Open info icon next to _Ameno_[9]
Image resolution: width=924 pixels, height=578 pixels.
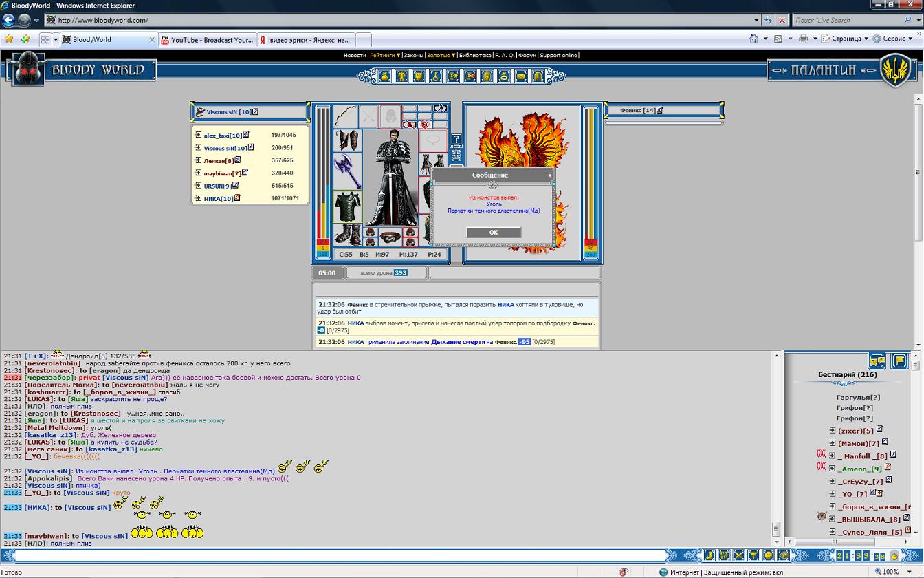point(888,468)
